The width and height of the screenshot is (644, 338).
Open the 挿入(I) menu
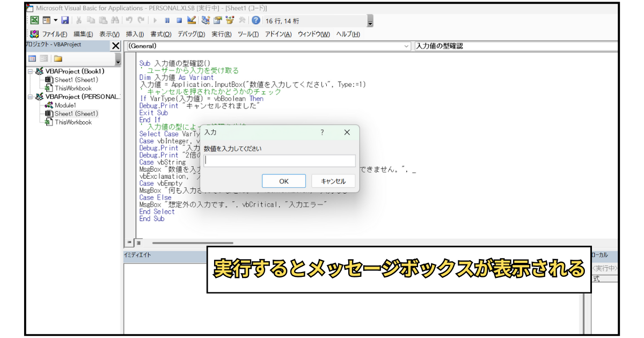click(x=135, y=34)
